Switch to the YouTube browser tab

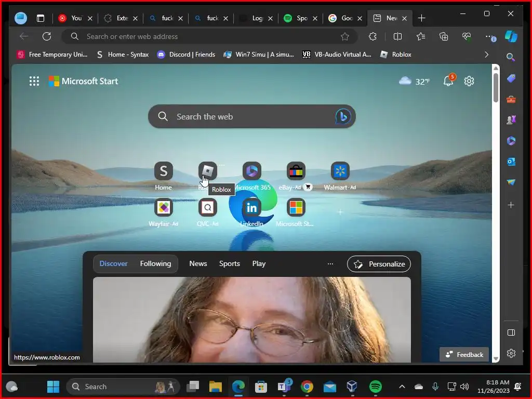75,18
